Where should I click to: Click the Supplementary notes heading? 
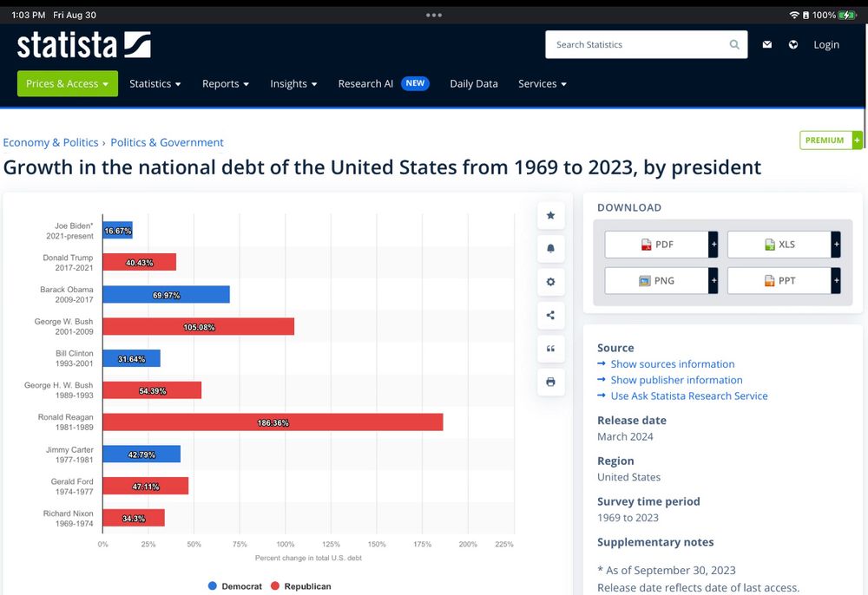[655, 542]
